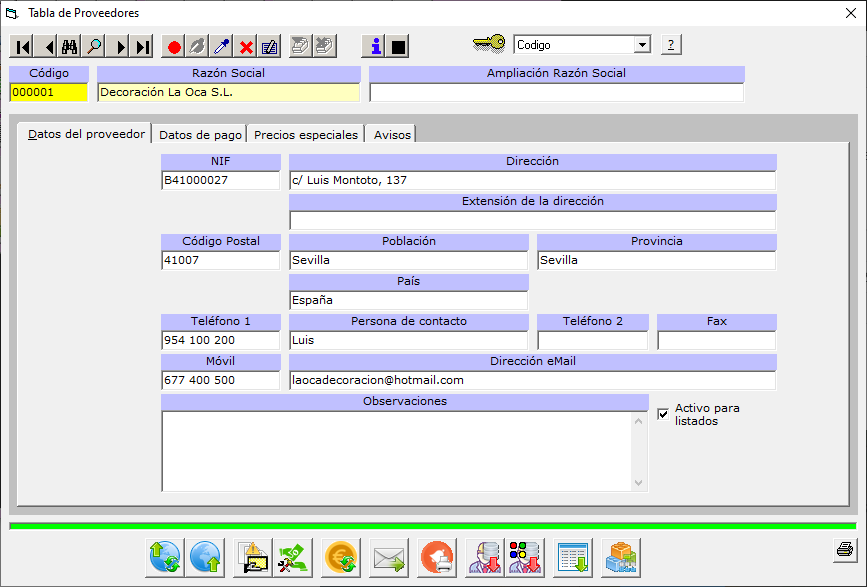Image resolution: width=867 pixels, height=587 pixels.
Task: Delete record with the red X icon
Action: (x=246, y=46)
